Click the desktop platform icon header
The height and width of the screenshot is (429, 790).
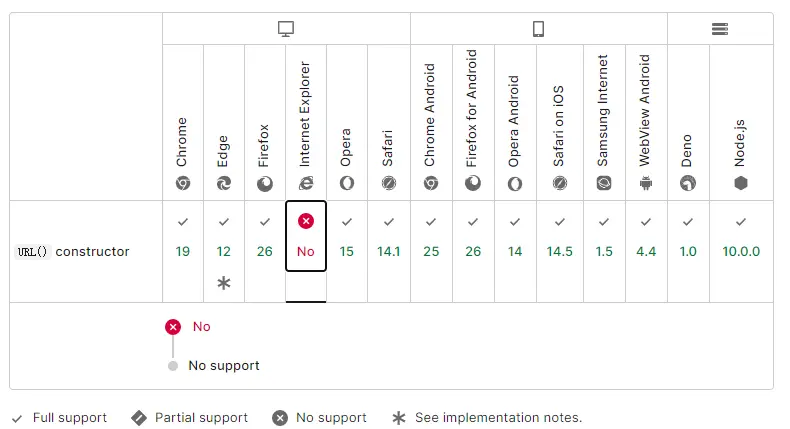coord(286,29)
